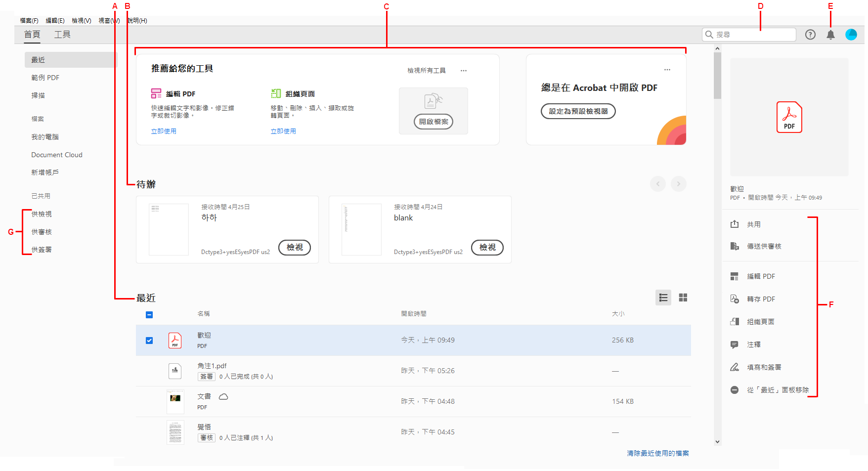Click the PDF file icon of 歡迎 row
The image size is (868, 471).
point(175,341)
